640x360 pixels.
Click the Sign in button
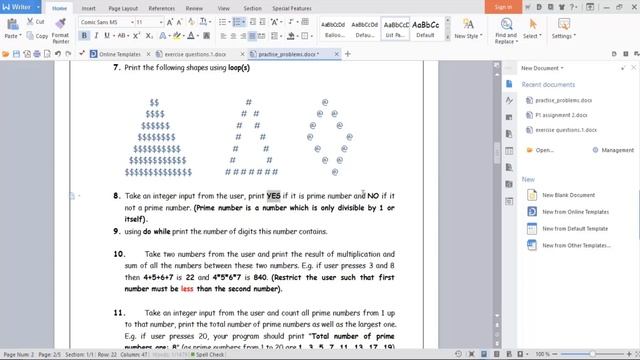point(503,7)
